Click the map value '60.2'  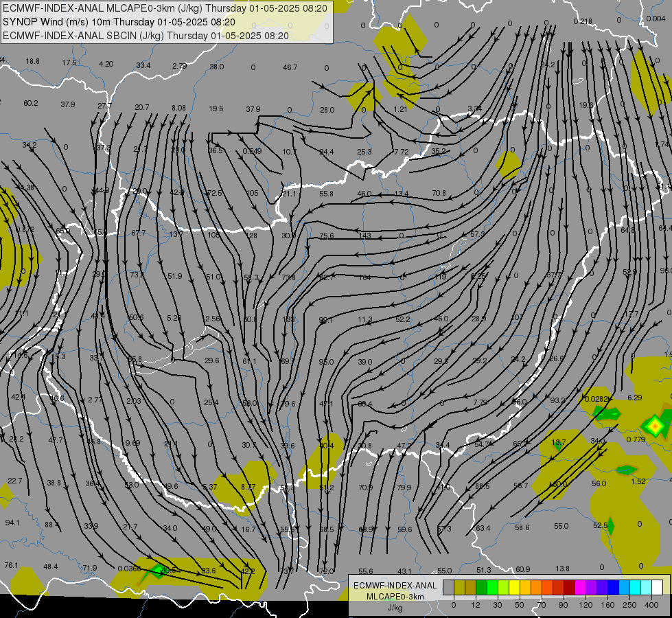31,103
